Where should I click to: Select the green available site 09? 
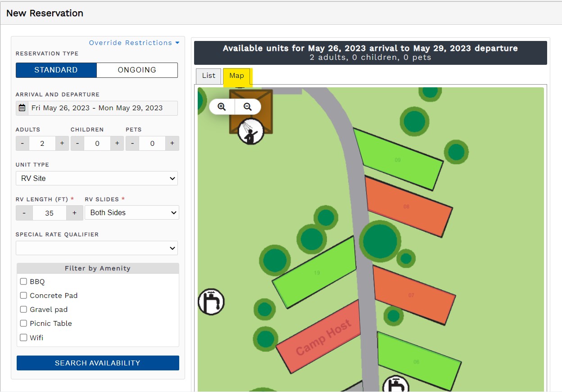pos(398,160)
